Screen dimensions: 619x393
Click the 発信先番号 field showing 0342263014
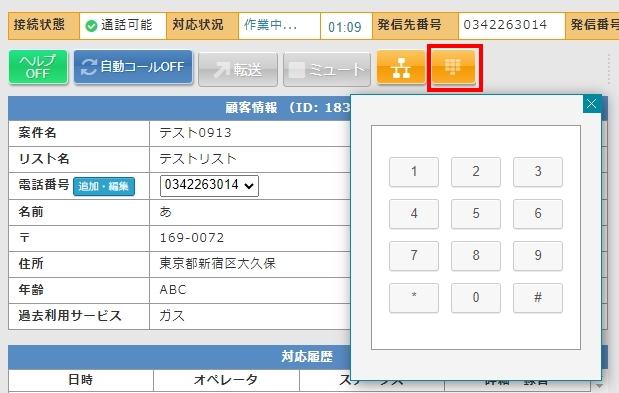click(x=512, y=26)
